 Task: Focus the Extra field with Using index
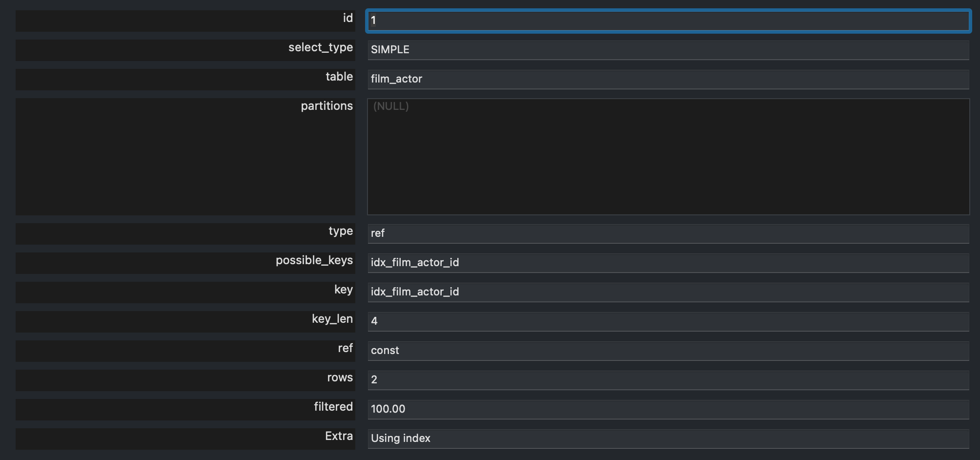[668, 439]
